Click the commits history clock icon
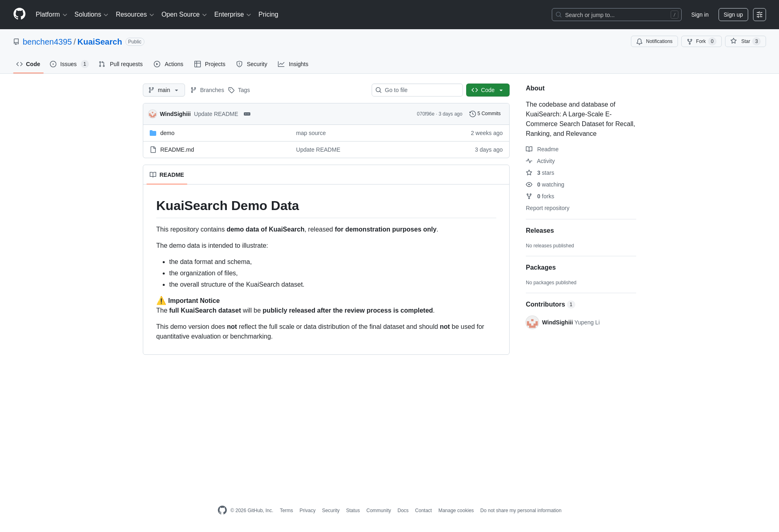The image size is (779, 532). point(473,114)
